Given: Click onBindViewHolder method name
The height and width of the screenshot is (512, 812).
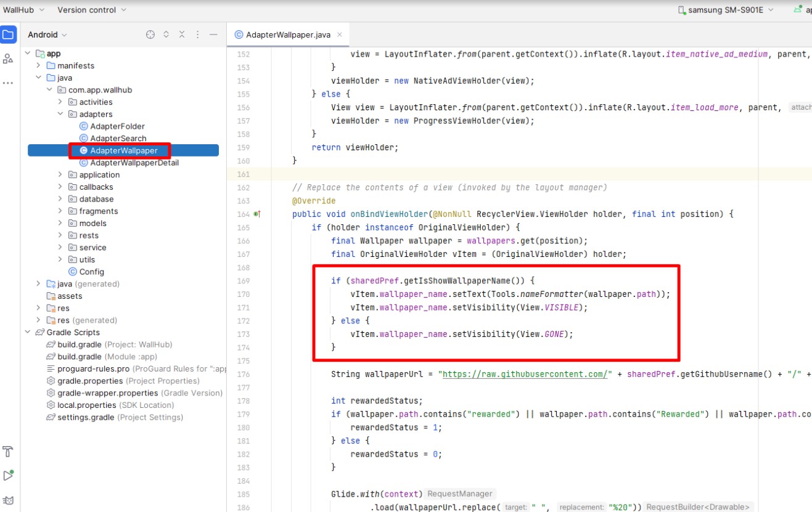Looking at the screenshot, I should pyautogui.click(x=389, y=214).
